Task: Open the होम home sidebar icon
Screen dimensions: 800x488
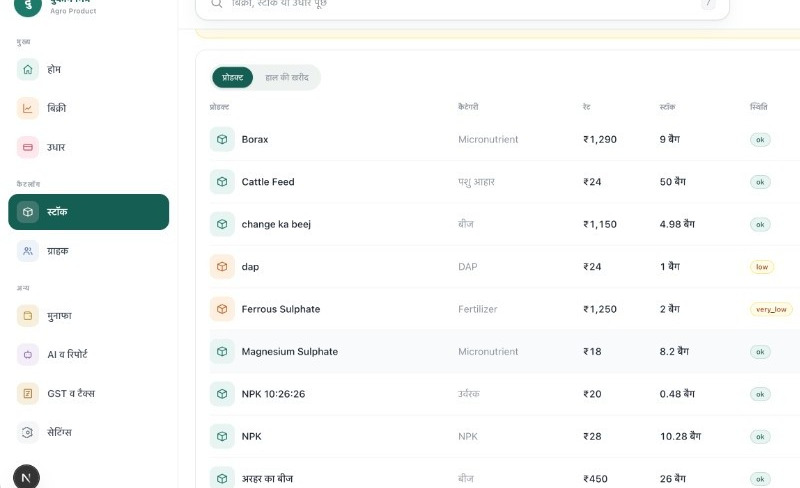Action: (x=28, y=69)
